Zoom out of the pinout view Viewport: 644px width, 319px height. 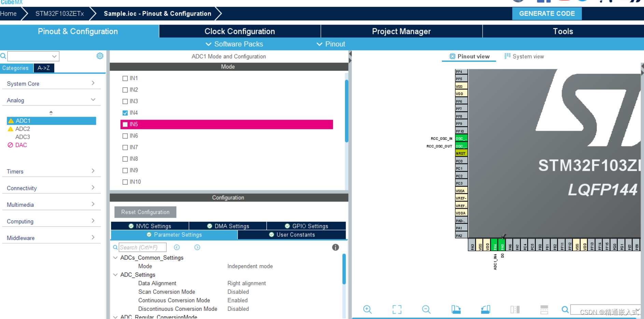[x=426, y=309]
